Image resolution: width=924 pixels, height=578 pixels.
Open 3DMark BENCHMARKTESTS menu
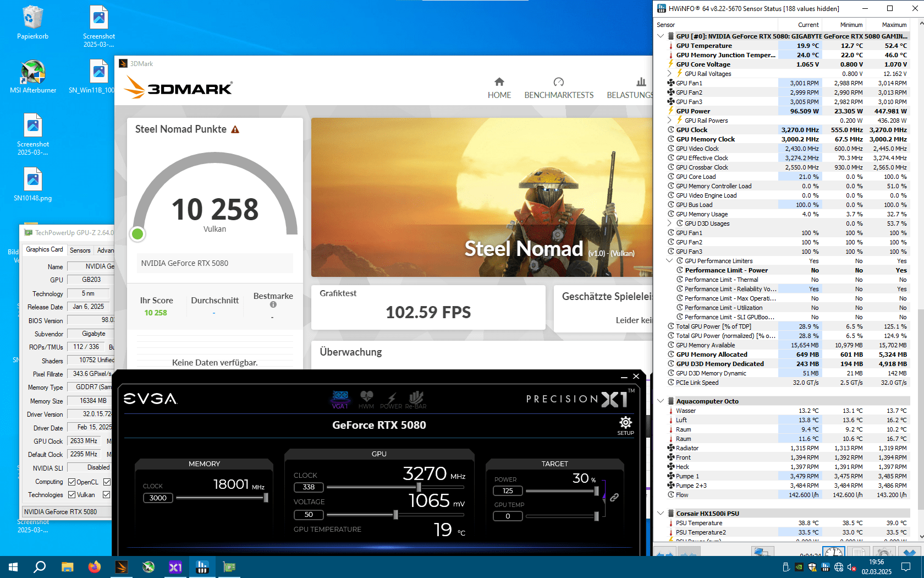pos(559,95)
